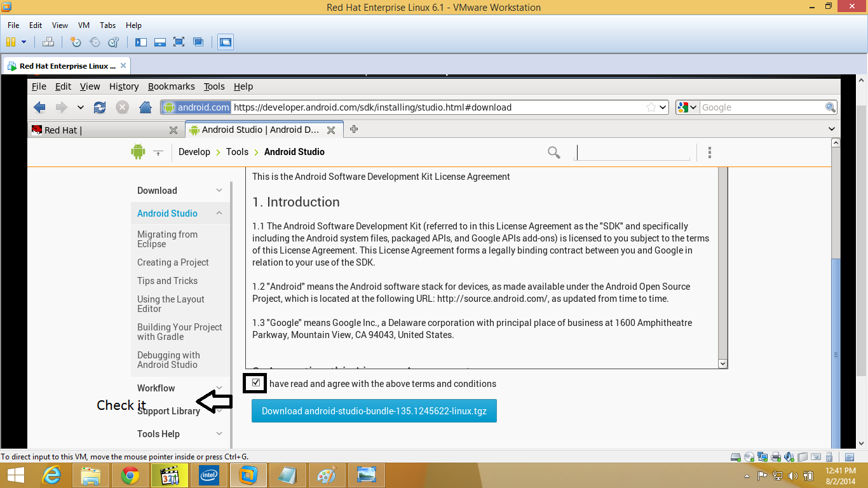
Task: Bookmark this page with the star
Action: click(x=651, y=107)
